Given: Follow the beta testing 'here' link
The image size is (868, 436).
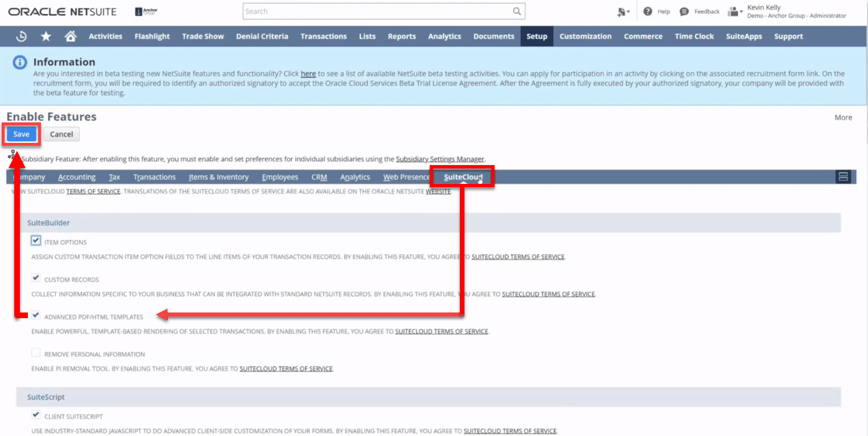Looking at the screenshot, I should click(x=308, y=74).
